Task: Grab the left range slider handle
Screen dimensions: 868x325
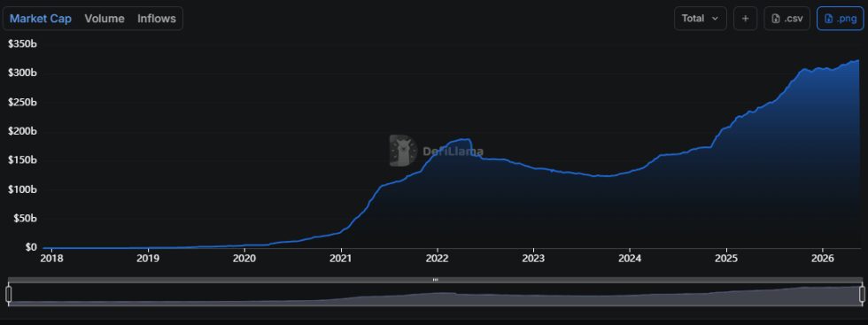Action: pos(9,294)
